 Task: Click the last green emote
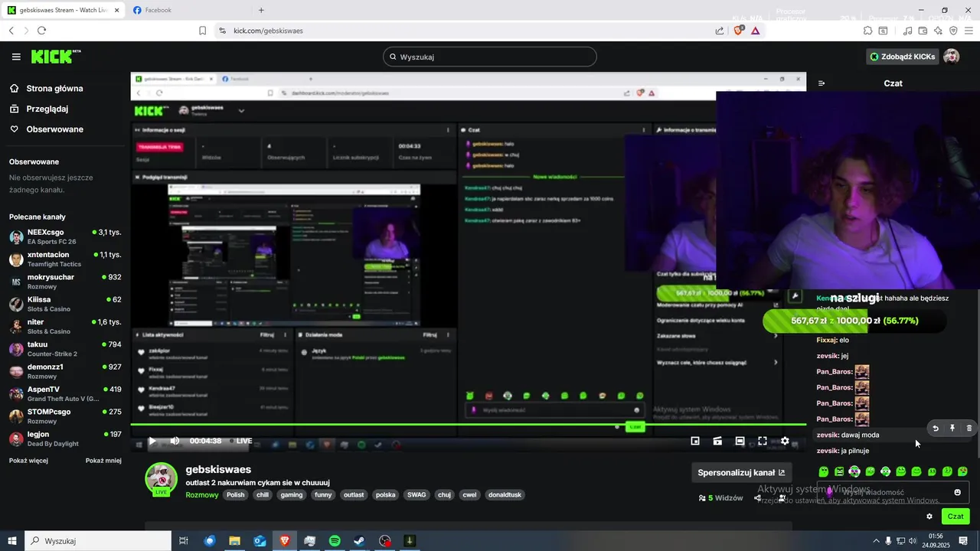(x=962, y=471)
